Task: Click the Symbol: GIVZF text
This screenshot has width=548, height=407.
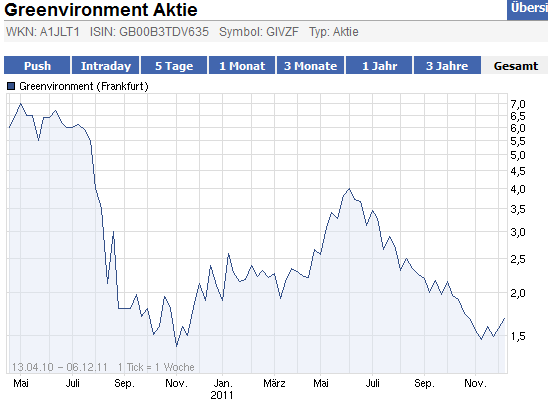Action: pyautogui.click(x=259, y=32)
